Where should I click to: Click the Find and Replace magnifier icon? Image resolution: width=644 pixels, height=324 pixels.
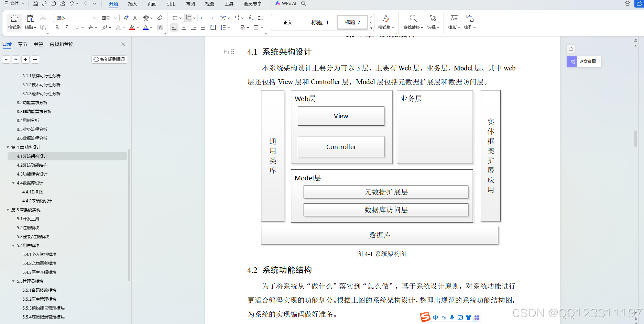(x=413, y=18)
